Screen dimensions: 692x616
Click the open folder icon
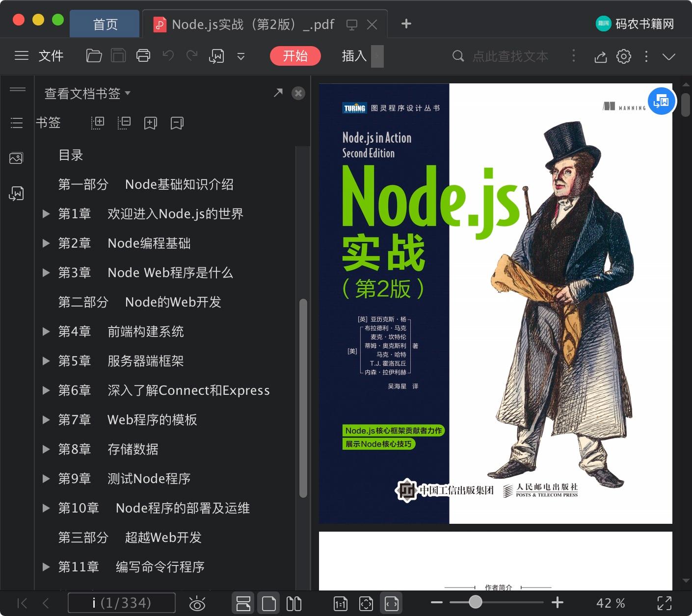tap(94, 56)
